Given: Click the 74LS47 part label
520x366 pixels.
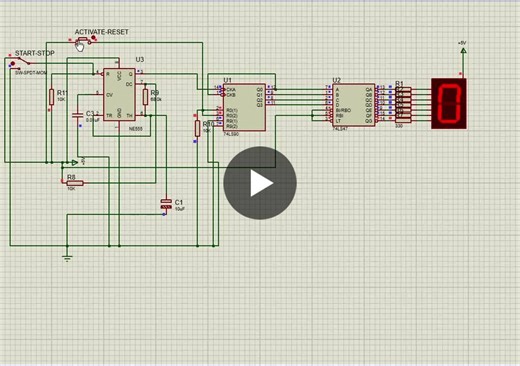Looking at the screenshot, I should 340,129.
